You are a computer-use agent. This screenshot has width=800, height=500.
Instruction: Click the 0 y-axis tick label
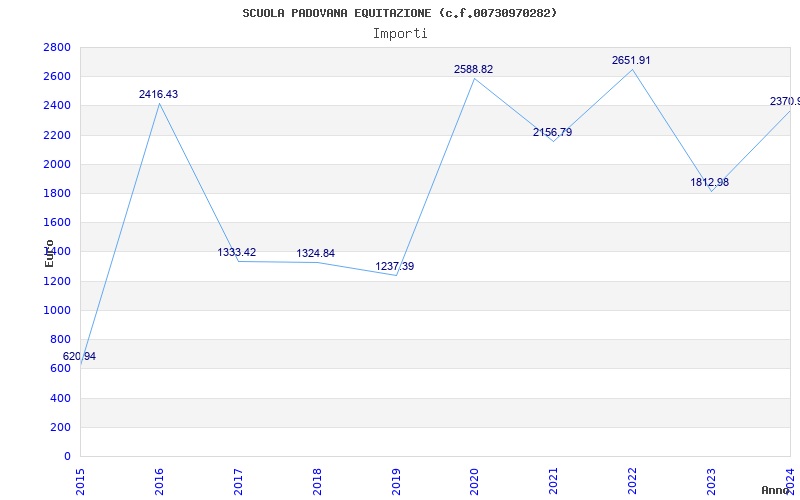tap(67, 456)
